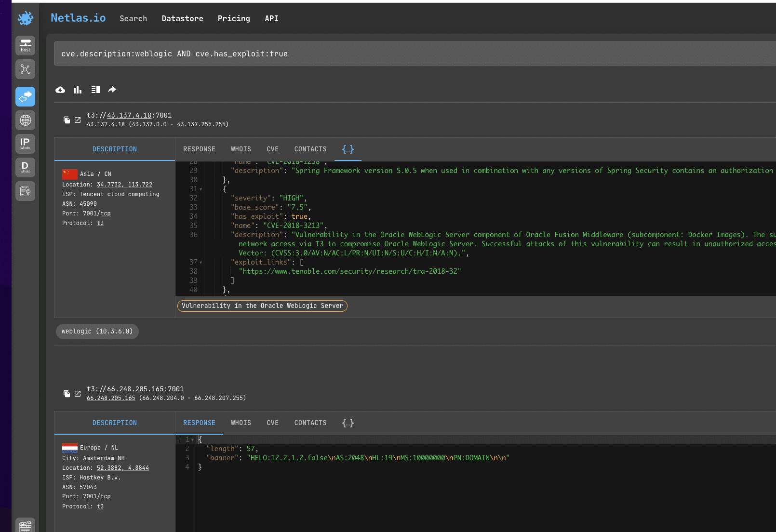
Task: Click ASN: 57043 text
Action: pos(80,487)
